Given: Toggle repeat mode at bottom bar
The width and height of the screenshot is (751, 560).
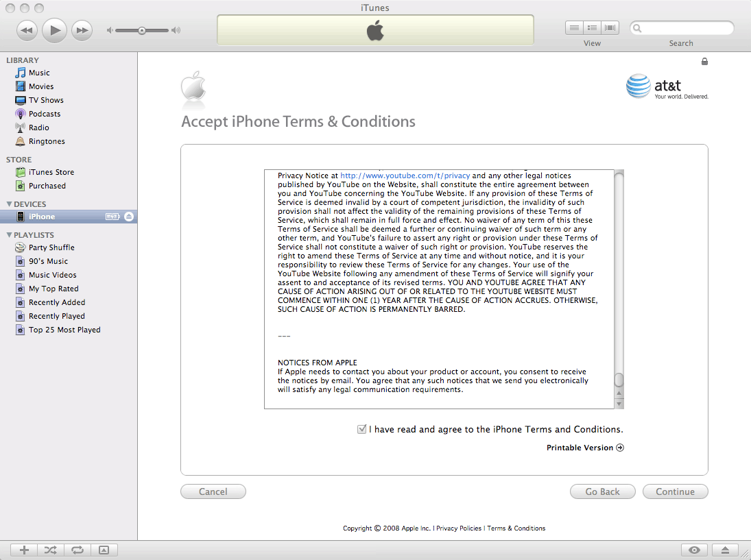Looking at the screenshot, I should click(x=78, y=550).
